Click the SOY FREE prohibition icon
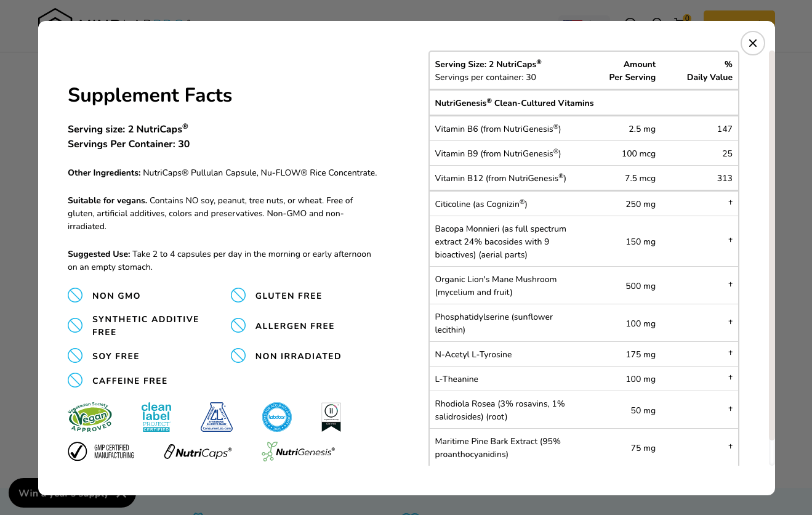This screenshot has width=812, height=515. pyautogui.click(x=75, y=356)
